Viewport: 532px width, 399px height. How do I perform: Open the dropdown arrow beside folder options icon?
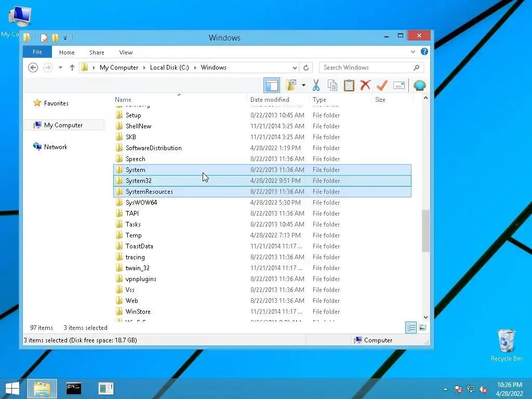(x=303, y=85)
